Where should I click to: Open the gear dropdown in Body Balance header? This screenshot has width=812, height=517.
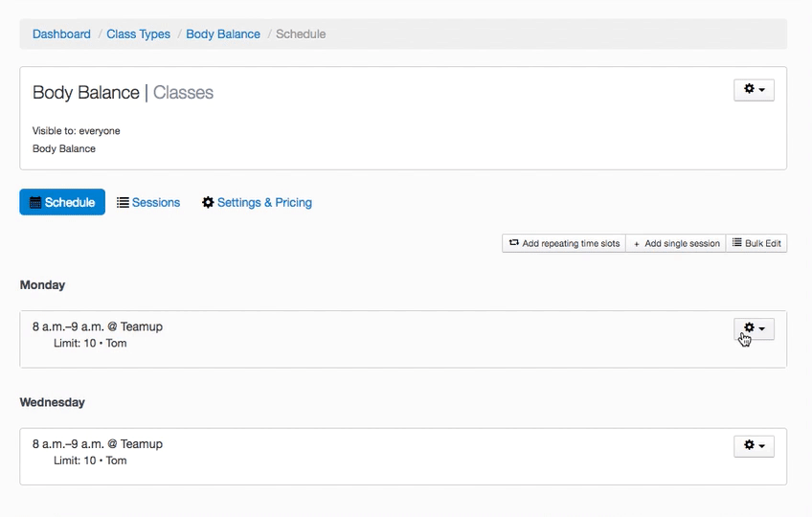tap(754, 89)
